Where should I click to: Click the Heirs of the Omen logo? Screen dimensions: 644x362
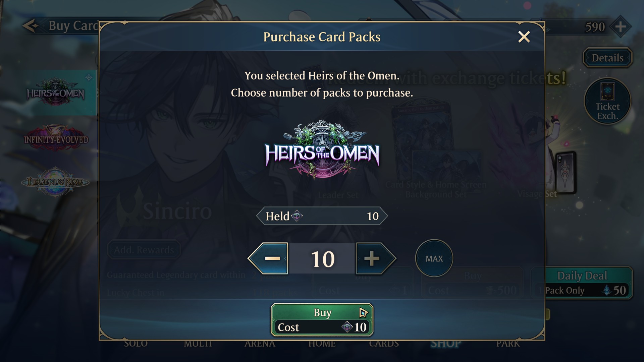322,149
